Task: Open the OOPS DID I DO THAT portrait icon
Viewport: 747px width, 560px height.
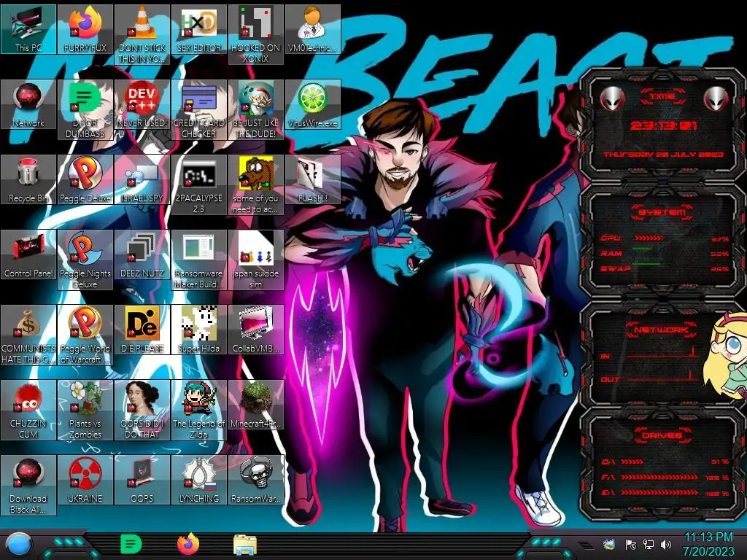Action: (142, 410)
